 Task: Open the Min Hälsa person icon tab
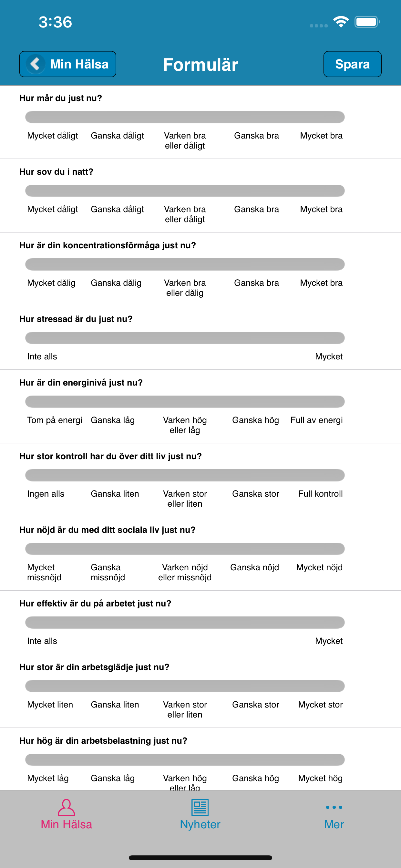click(x=67, y=807)
